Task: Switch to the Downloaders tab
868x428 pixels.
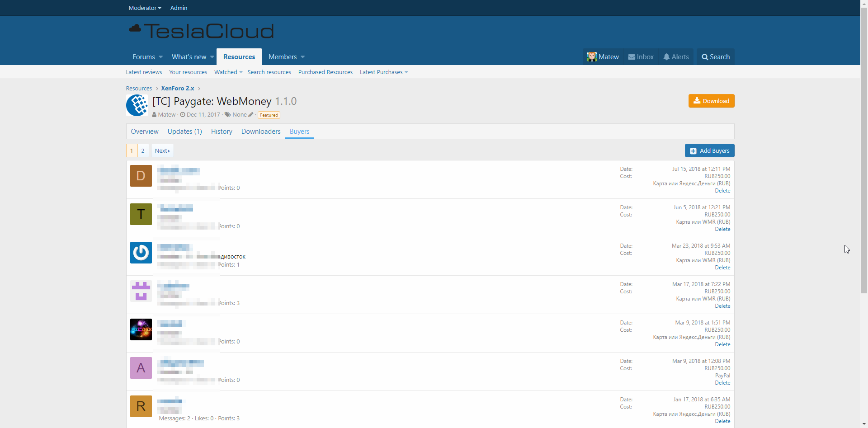Action: click(261, 132)
